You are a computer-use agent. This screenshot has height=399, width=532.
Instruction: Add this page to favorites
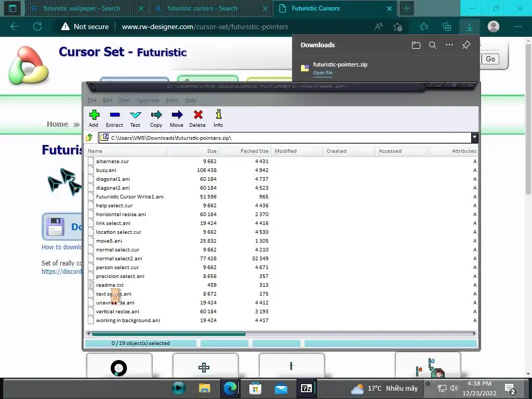(397, 26)
